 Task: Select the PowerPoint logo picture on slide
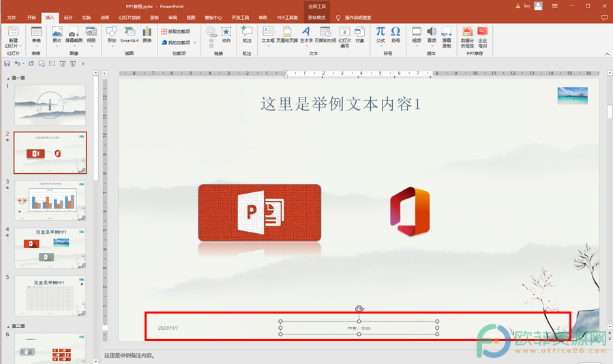[260, 213]
